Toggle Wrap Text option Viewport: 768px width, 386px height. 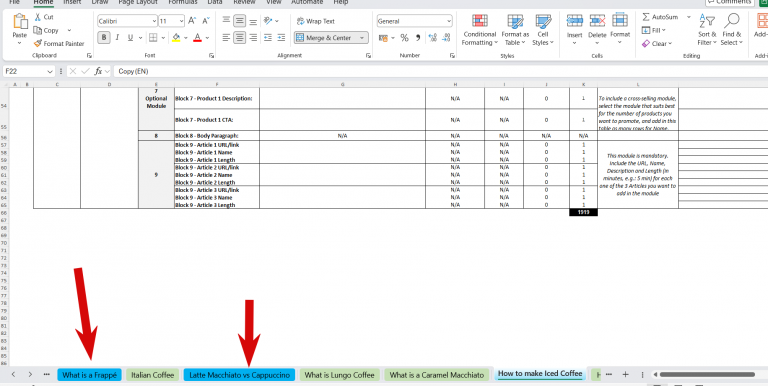pos(315,21)
